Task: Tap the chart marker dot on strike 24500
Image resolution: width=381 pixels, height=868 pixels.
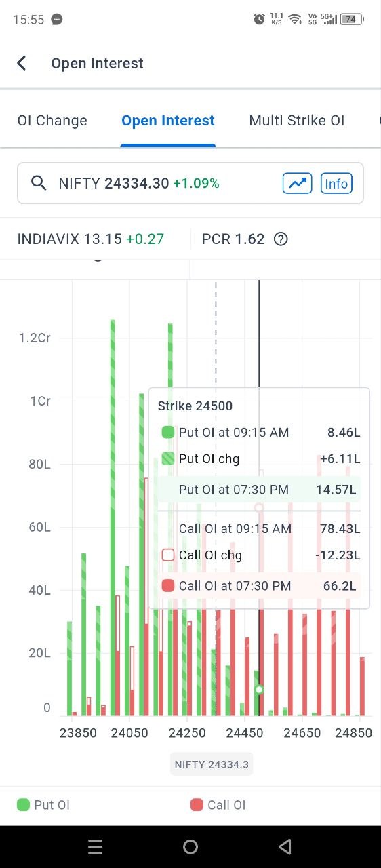Action: 259,690
